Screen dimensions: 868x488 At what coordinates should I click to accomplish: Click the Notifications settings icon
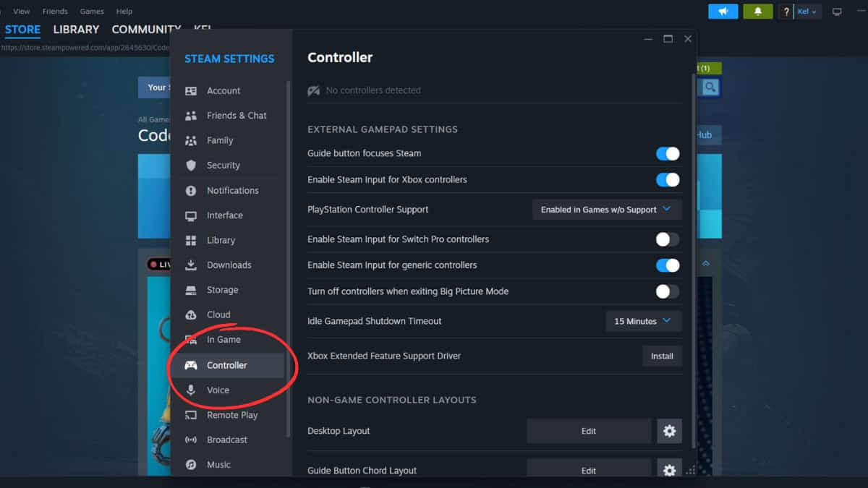(x=192, y=190)
